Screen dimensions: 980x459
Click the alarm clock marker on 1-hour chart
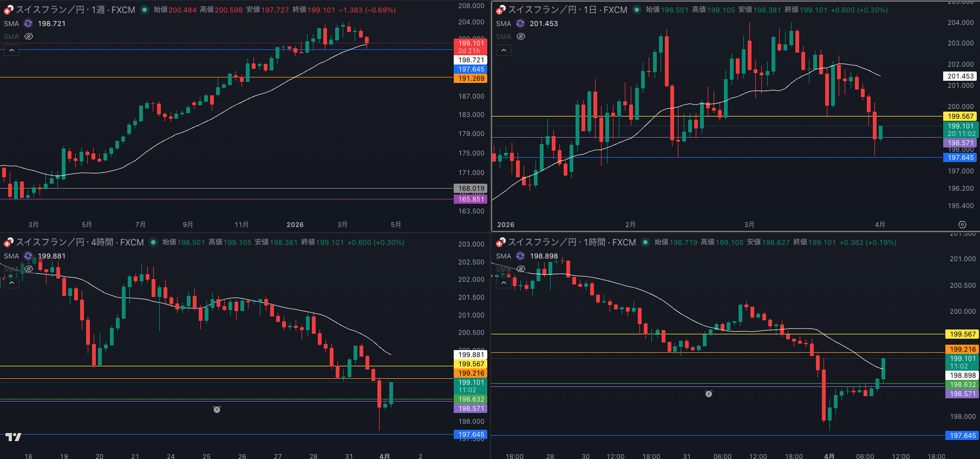708,393
